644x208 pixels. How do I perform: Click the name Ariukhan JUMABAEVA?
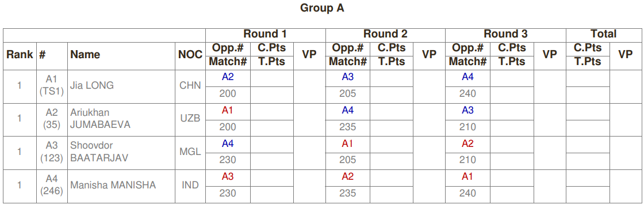100,119
